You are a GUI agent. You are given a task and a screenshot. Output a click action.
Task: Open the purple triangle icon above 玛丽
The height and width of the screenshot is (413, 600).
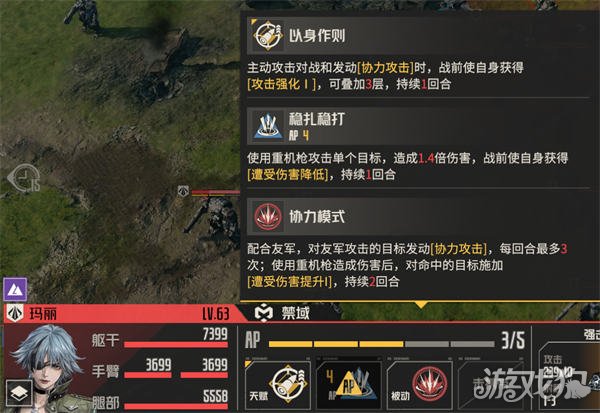[x=15, y=290]
